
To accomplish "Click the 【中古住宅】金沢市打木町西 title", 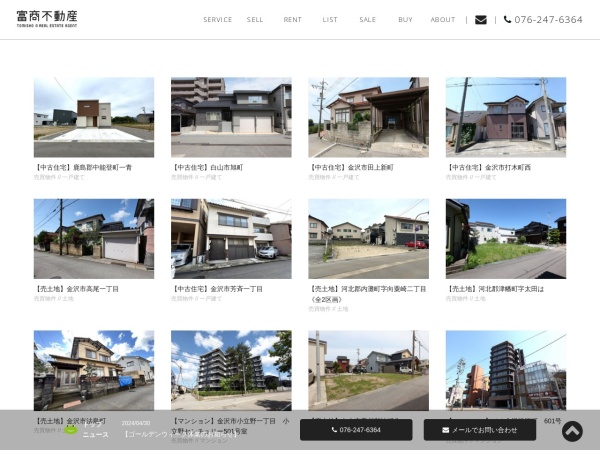I will (x=488, y=167).
